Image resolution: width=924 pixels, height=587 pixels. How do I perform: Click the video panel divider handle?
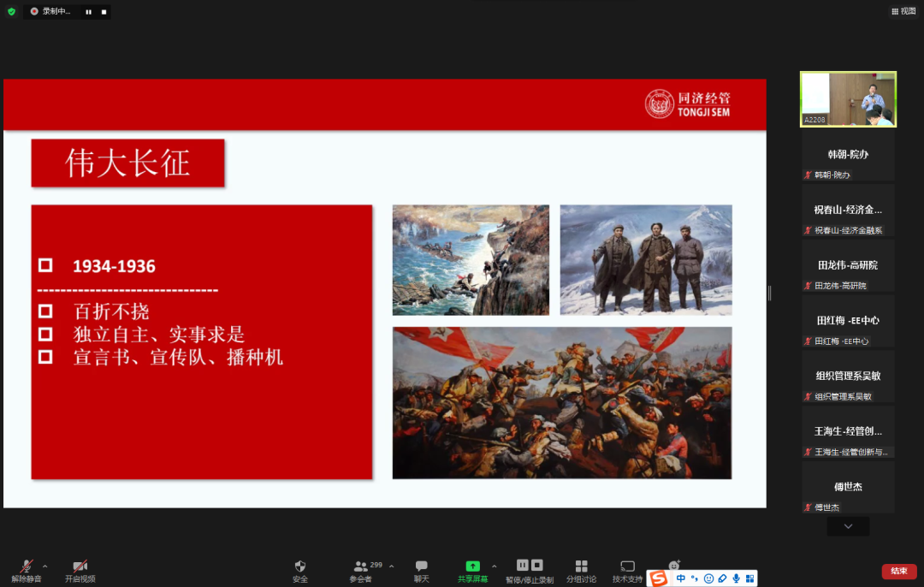tap(770, 293)
